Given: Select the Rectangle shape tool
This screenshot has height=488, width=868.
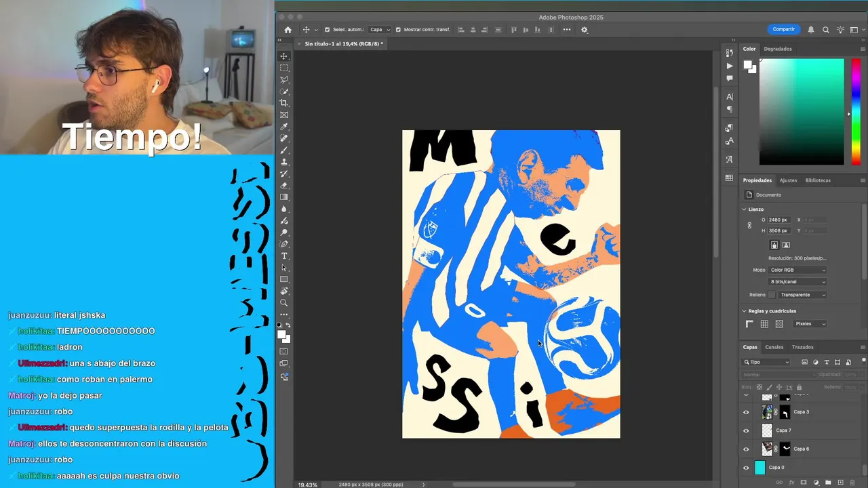Looking at the screenshot, I should [284, 279].
